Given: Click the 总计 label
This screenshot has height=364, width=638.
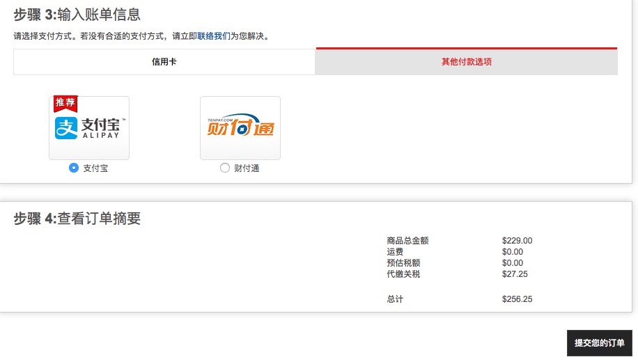Looking at the screenshot, I should pyautogui.click(x=395, y=299).
